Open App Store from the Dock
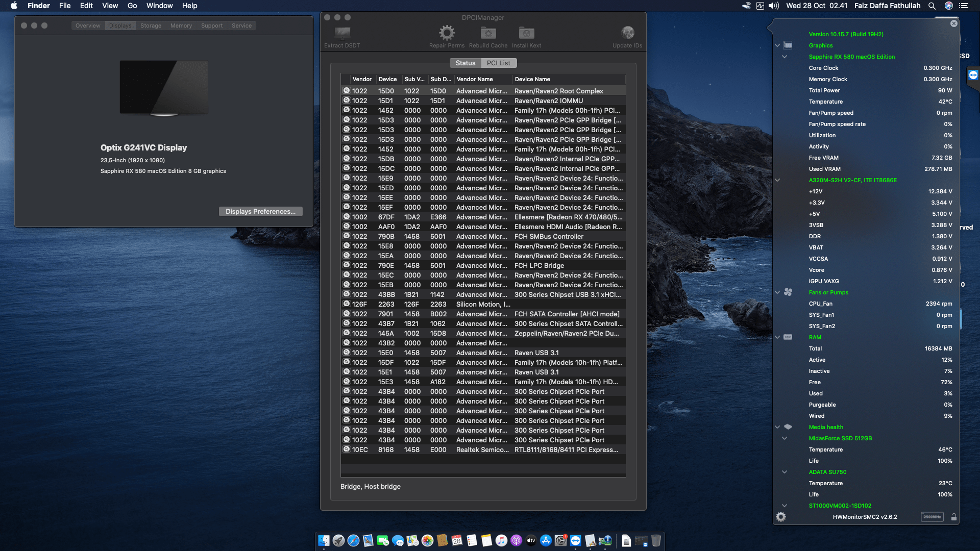 click(546, 541)
